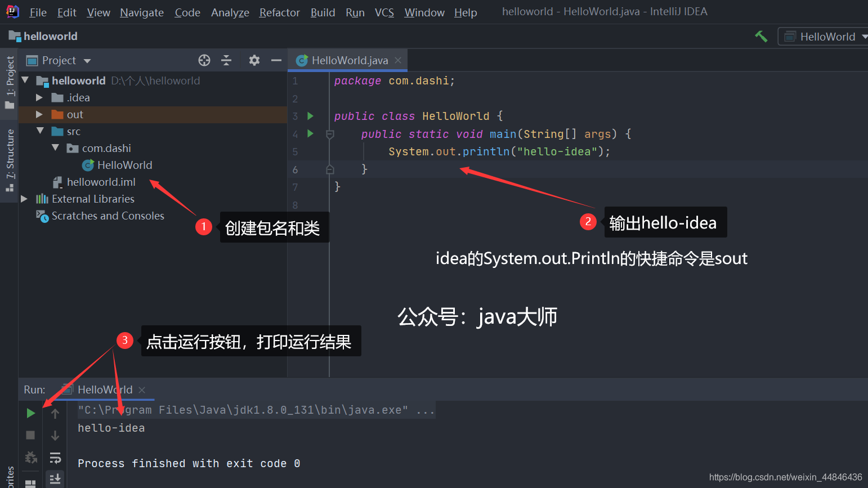This screenshot has height=488, width=868.
Task: Open the Project panel settings gear
Action: point(254,60)
